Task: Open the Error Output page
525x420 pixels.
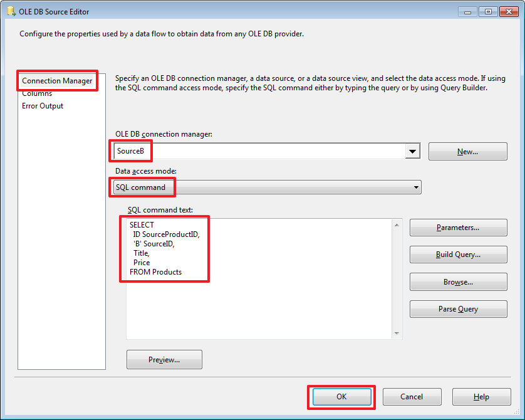Action: (42, 105)
